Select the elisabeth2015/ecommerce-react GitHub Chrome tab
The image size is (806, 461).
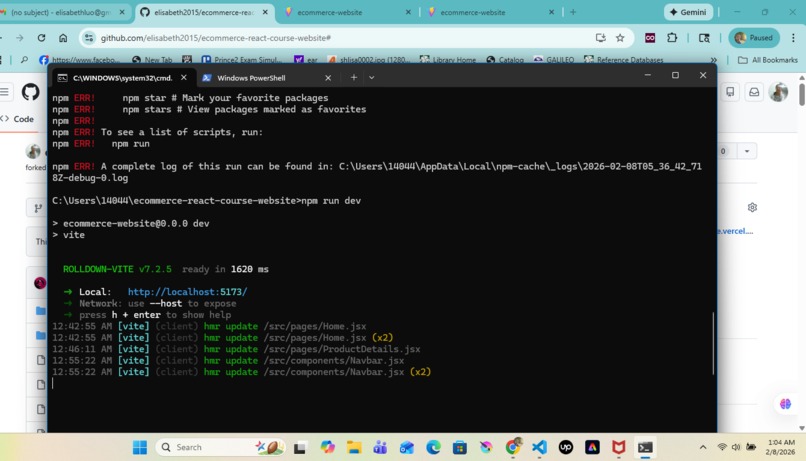pyautogui.click(x=204, y=12)
